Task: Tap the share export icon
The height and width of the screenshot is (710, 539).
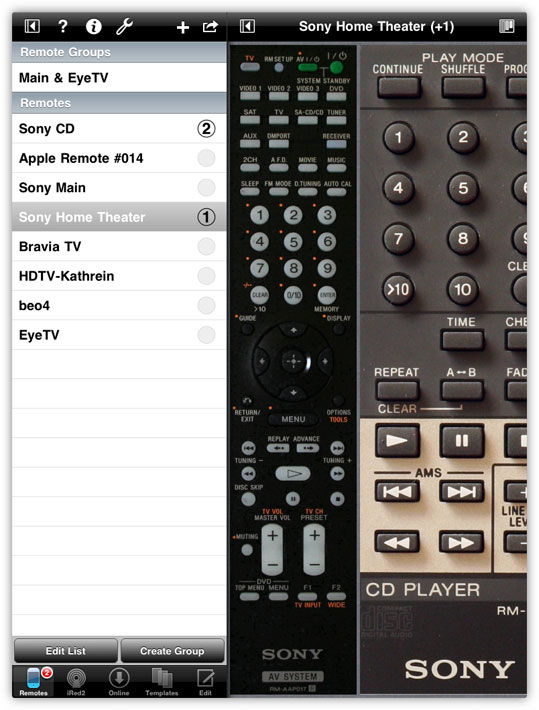Action: point(210,27)
